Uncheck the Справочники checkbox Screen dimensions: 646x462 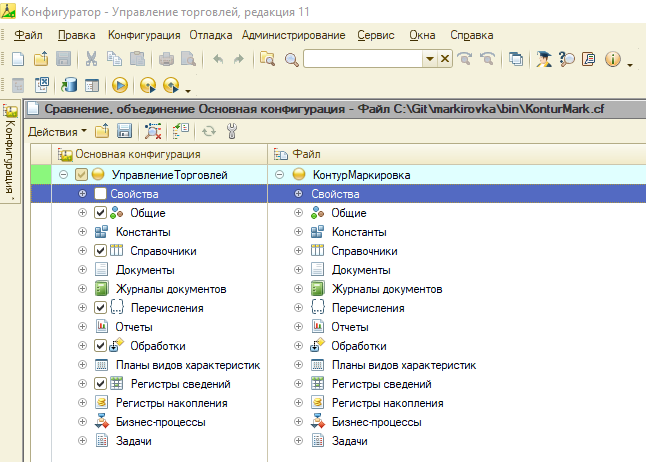pos(101,251)
